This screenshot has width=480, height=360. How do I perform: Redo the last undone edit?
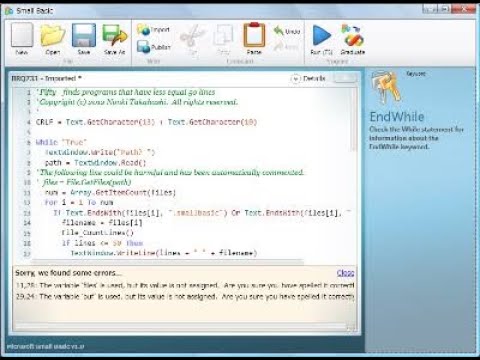coord(286,47)
